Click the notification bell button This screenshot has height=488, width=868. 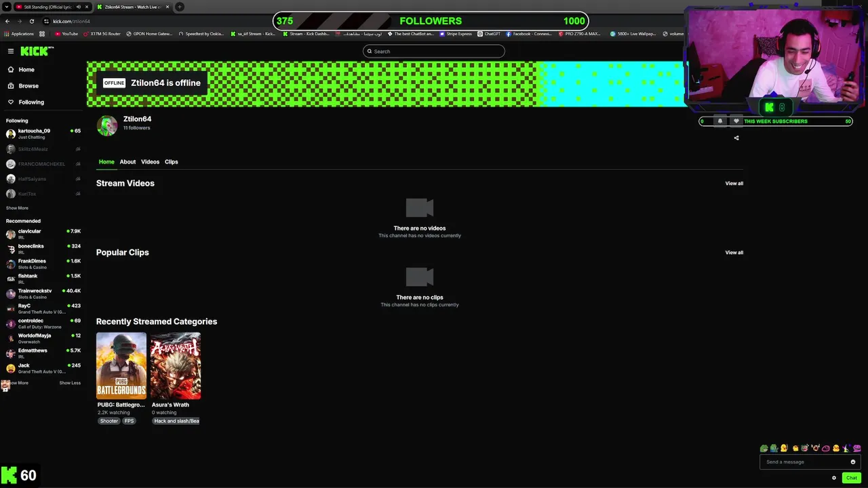pyautogui.click(x=720, y=121)
